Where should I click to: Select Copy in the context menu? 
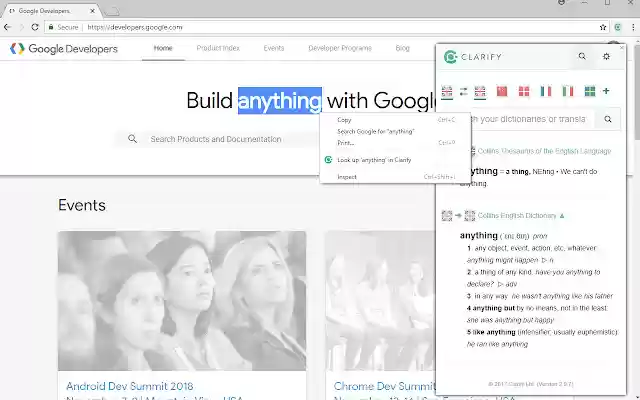point(395,120)
